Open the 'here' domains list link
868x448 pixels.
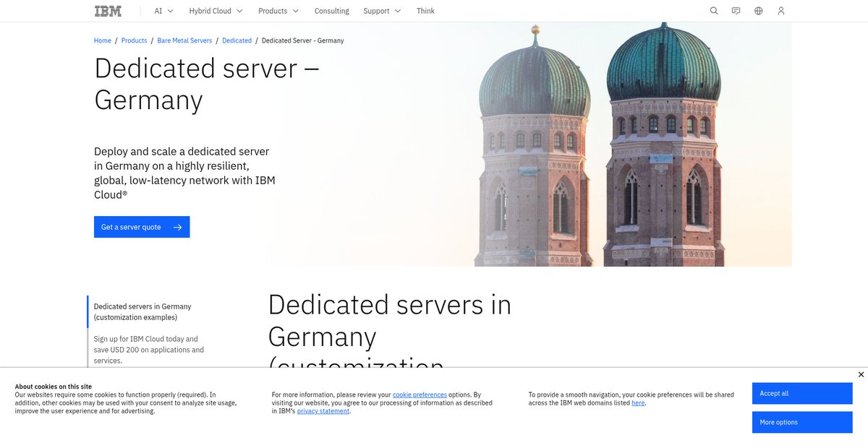pyautogui.click(x=638, y=402)
